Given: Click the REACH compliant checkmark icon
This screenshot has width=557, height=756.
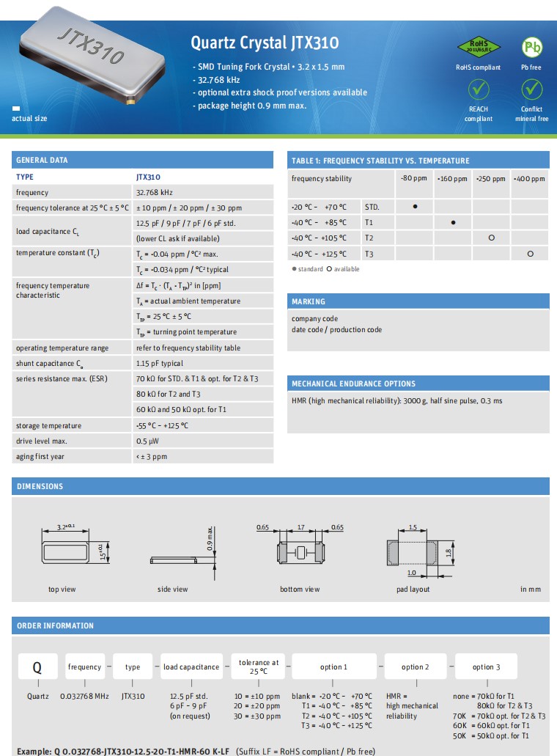Looking at the screenshot, I should click(x=478, y=89).
